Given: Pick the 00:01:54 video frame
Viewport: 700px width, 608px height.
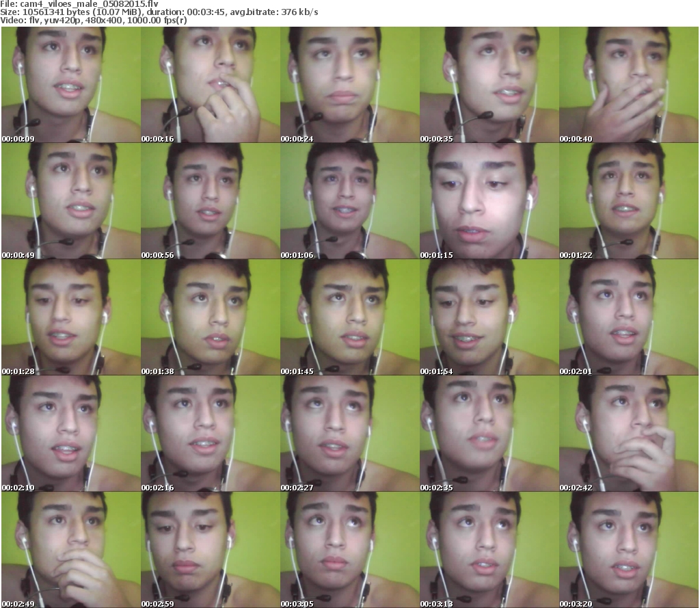Looking at the screenshot, I should (489, 317).
